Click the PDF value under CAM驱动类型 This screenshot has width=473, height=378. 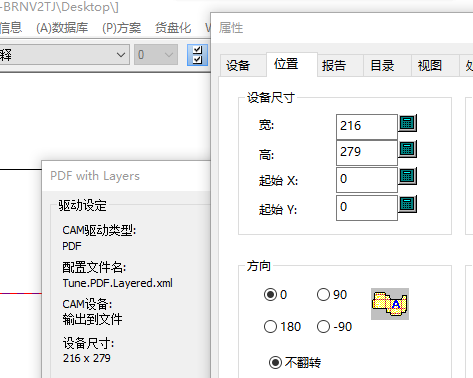[x=72, y=246]
